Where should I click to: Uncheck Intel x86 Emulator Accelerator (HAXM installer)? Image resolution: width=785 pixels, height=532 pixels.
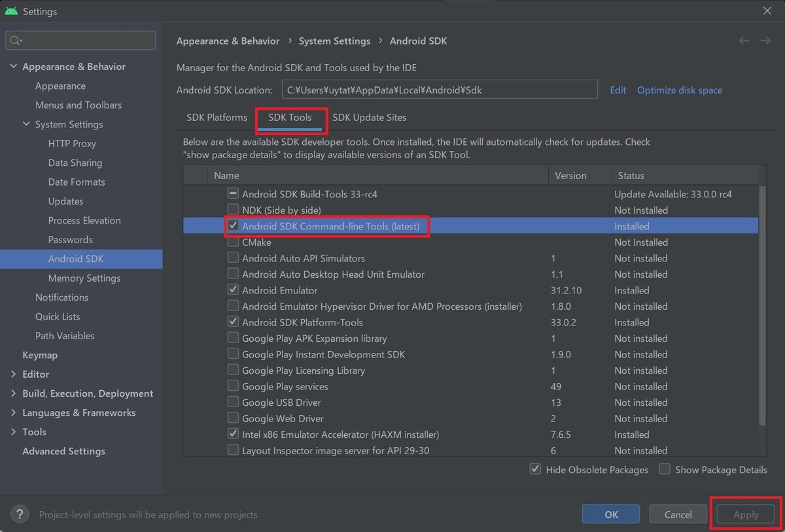tap(233, 434)
